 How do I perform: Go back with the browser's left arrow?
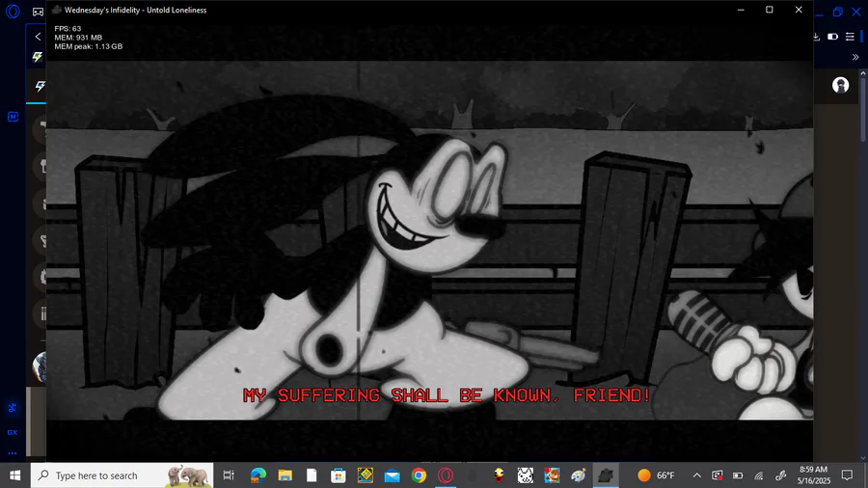point(38,37)
